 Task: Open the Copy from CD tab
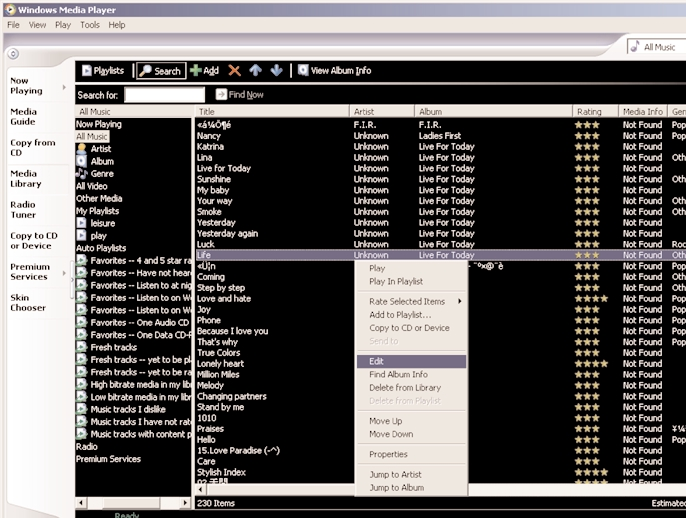coord(32,147)
